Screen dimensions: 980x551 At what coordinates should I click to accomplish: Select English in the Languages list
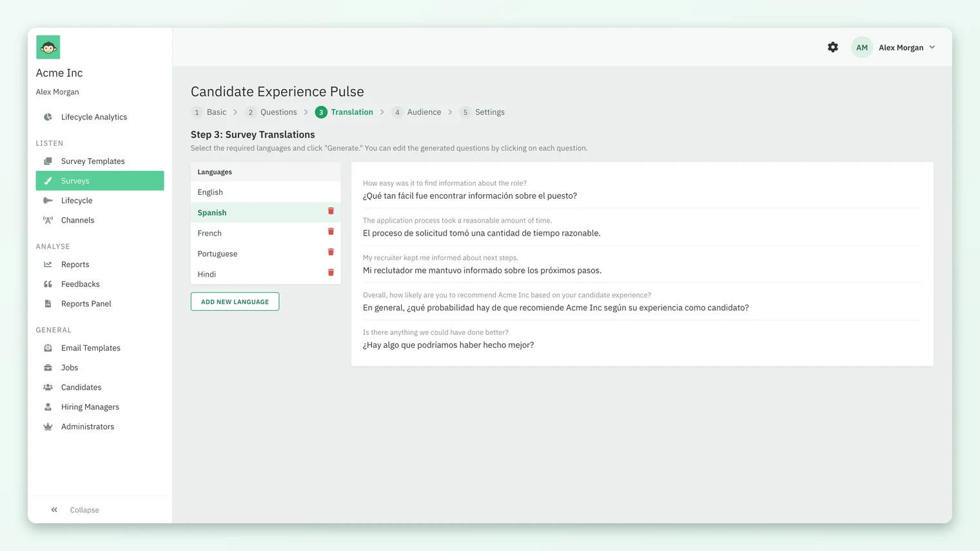pos(266,192)
